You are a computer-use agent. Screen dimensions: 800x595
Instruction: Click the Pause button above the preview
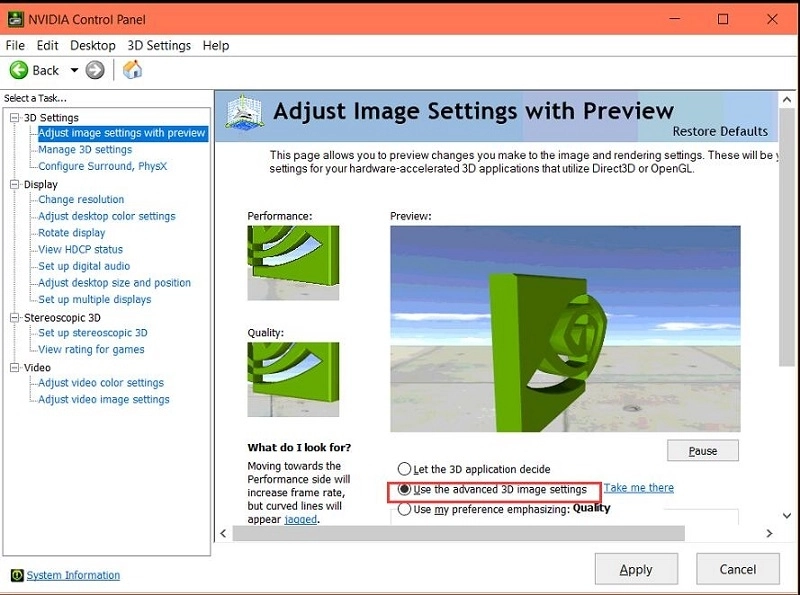click(702, 450)
